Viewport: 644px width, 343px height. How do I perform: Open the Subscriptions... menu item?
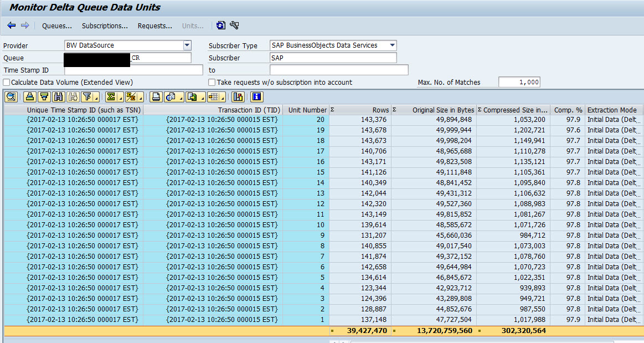[x=105, y=26]
